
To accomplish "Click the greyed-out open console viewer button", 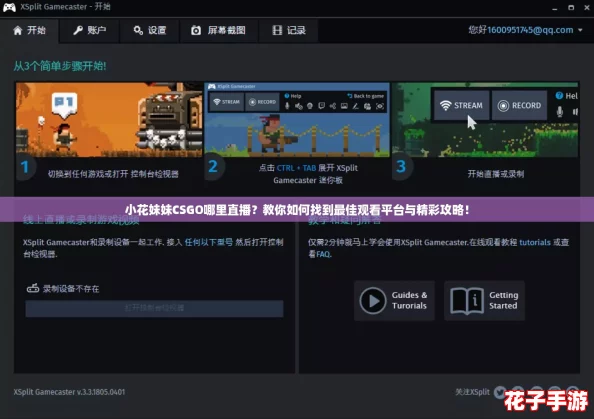I will pyautogui.click(x=154, y=308).
